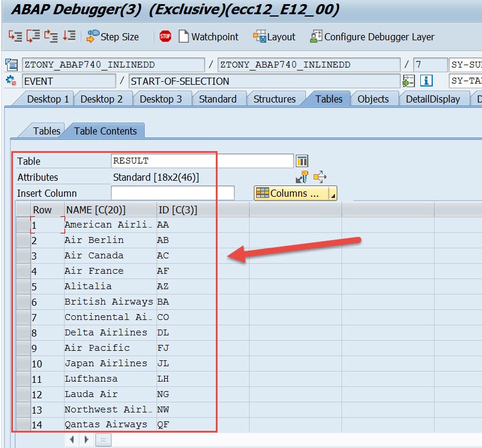Click the 'Continental Ai..' cell
The image size is (482, 448).
[x=109, y=317]
